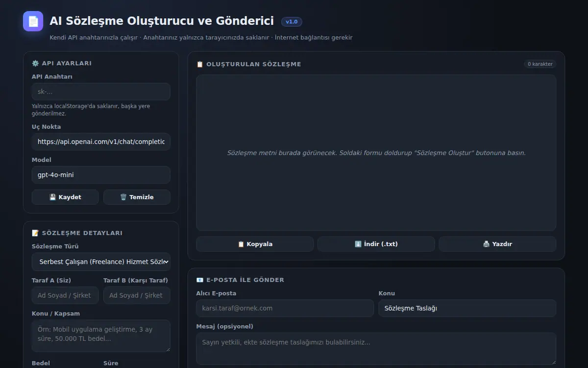The height and width of the screenshot is (368, 588).
Task: Click the API AYARLARI section heading
Action: (x=62, y=63)
